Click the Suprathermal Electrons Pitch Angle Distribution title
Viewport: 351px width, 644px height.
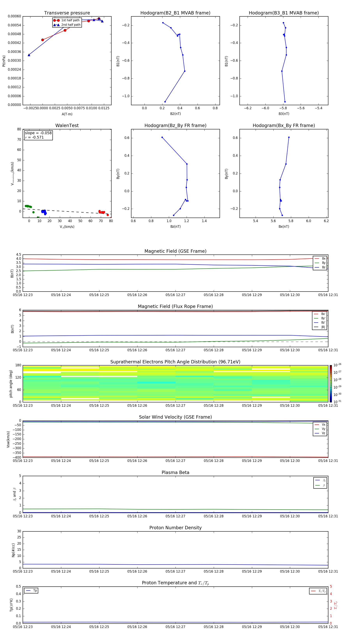[175, 362]
